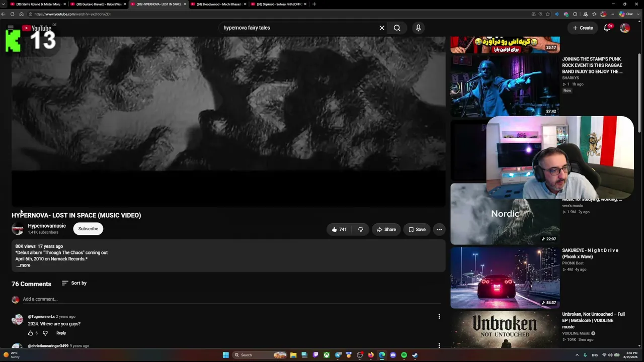Focus the 'Add a comment' field
Screen dimensions: 644x362
231,299
